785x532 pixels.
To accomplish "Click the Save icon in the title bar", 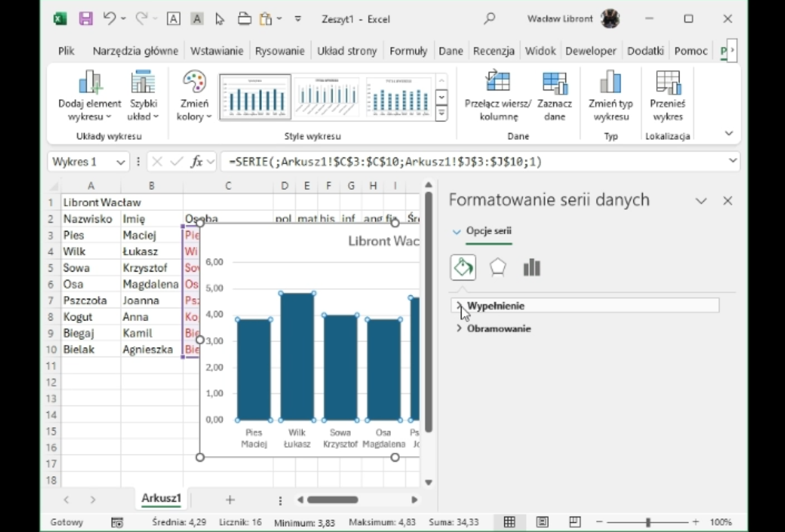I will click(86, 19).
